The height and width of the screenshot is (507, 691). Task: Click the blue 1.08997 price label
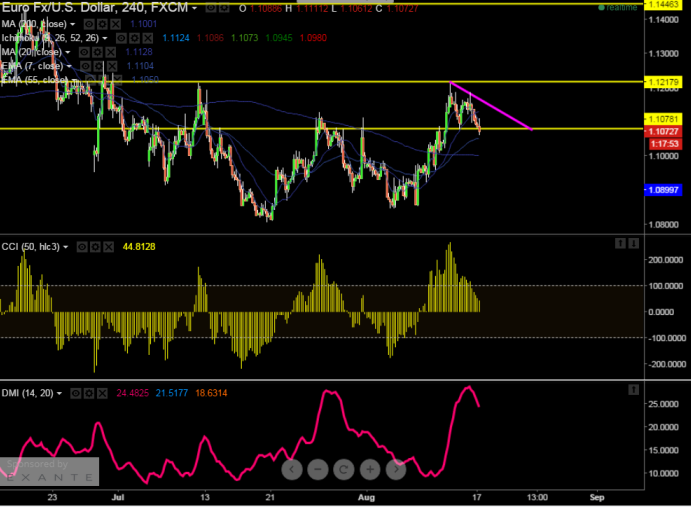663,190
